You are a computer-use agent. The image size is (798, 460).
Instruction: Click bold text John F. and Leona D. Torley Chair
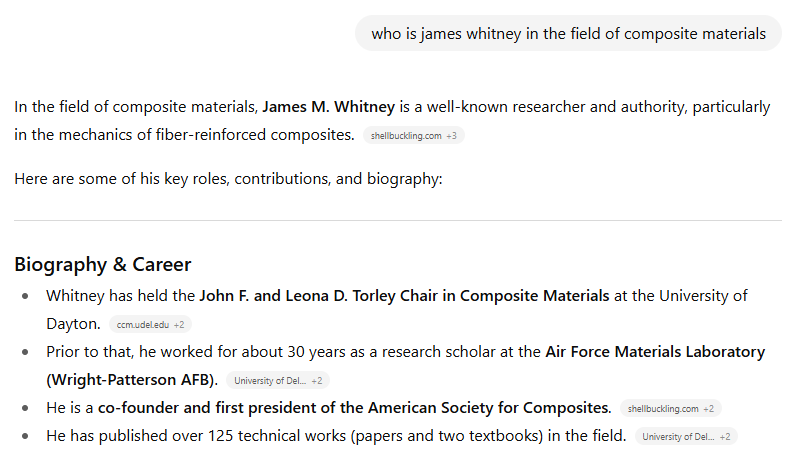[x=404, y=296]
